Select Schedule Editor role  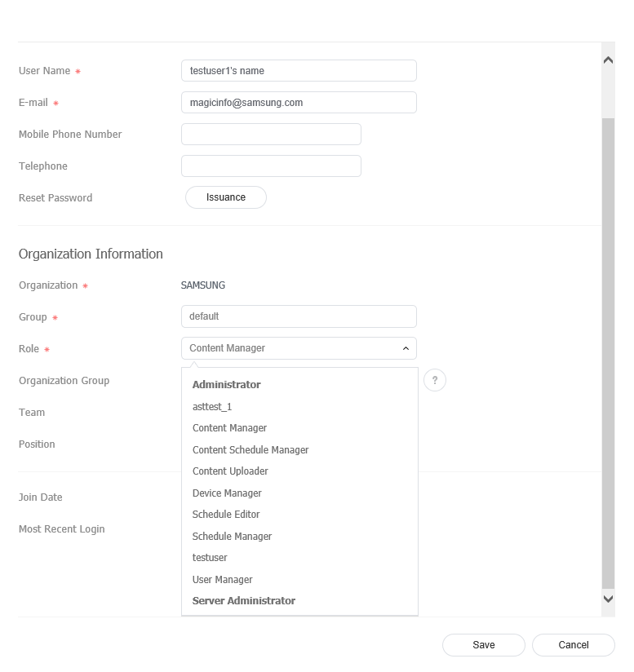click(x=226, y=515)
